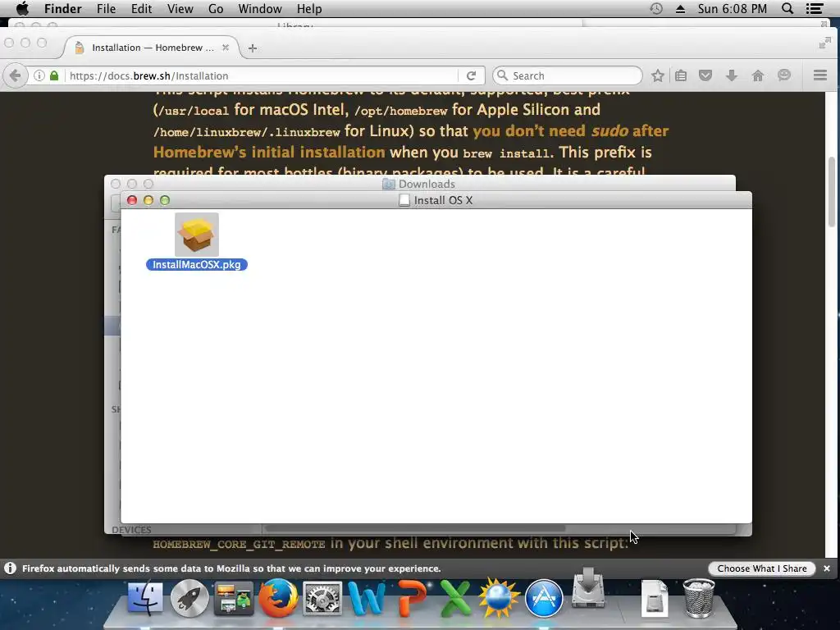Open Spotlight search
This screenshot has height=630, width=840.
pyautogui.click(x=787, y=8)
